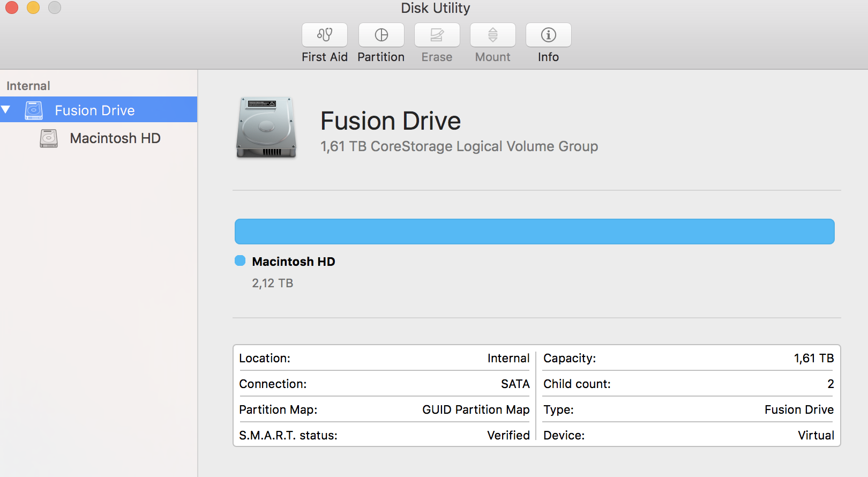Click the 'Device:' label
Screen dimensions: 868x477
(564, 435)
